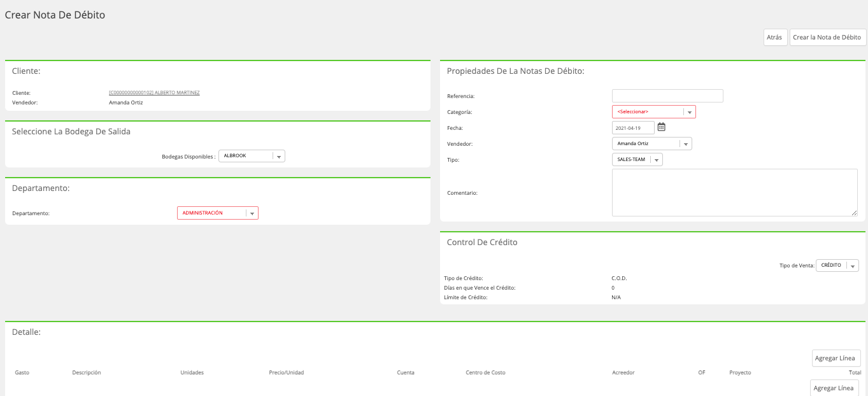Click the Bodegas Disponibles dropdown arrow
The image size is (868, 396).
pyautogui.click(x=279, y=156)
